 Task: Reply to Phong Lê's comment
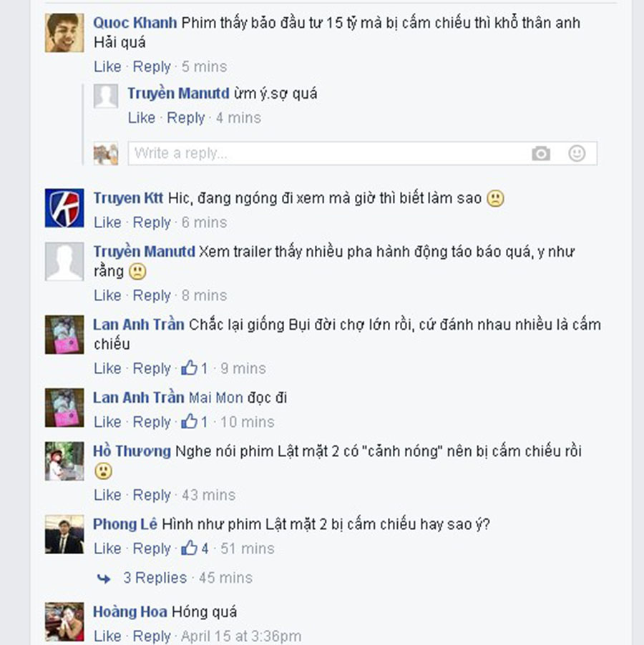click(152, 548)
